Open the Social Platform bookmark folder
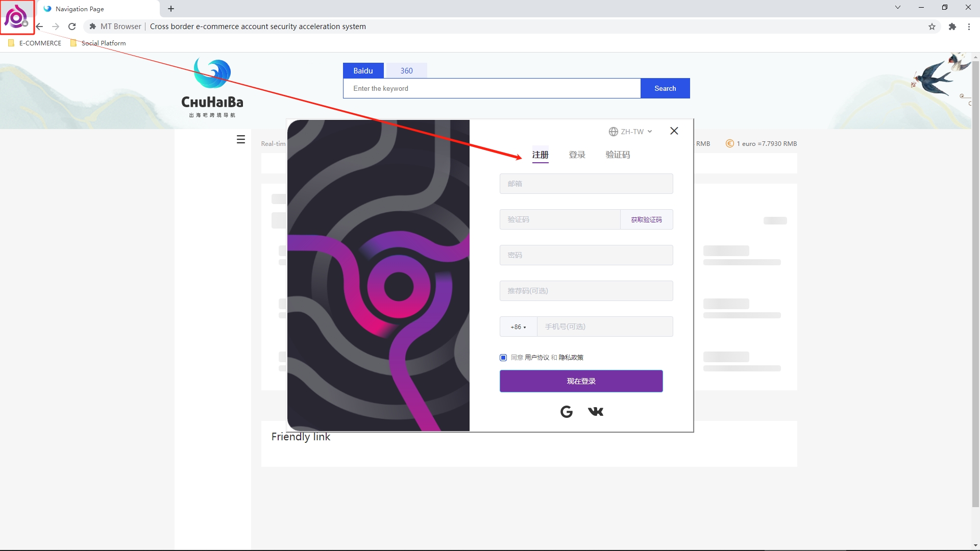 [98, 43]
